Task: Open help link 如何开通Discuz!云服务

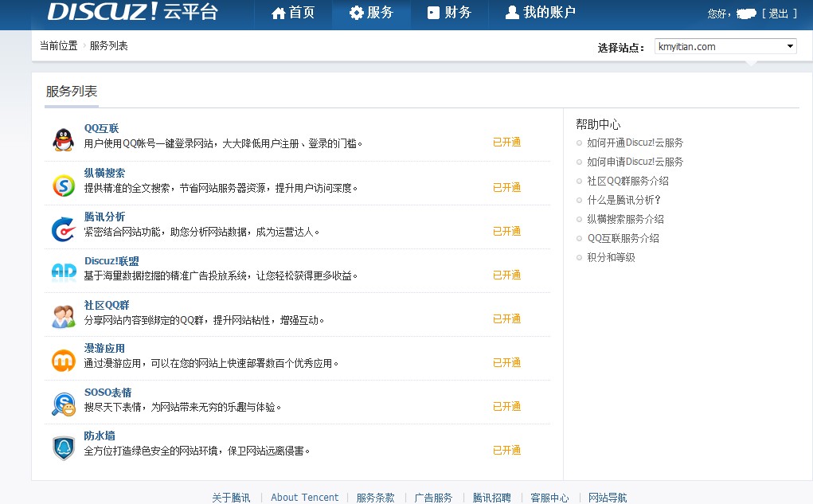Action: (x=635, y=143)
